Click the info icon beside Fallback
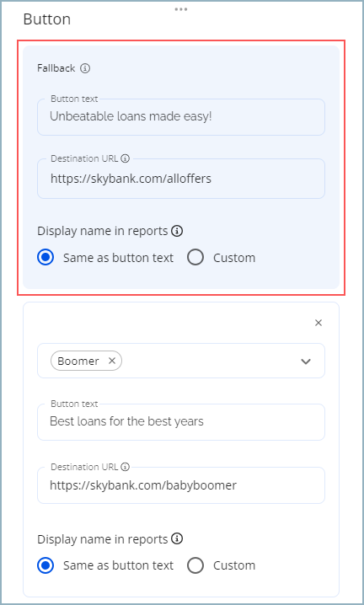This screenshot has width=364, height=605. (85, 68)
